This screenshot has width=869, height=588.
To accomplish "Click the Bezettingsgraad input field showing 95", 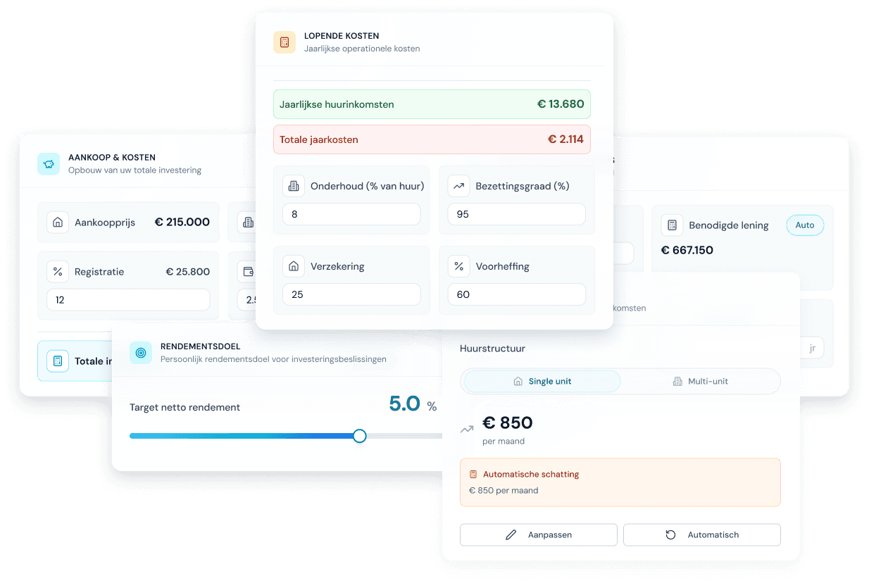I will (x=516, y=214).
